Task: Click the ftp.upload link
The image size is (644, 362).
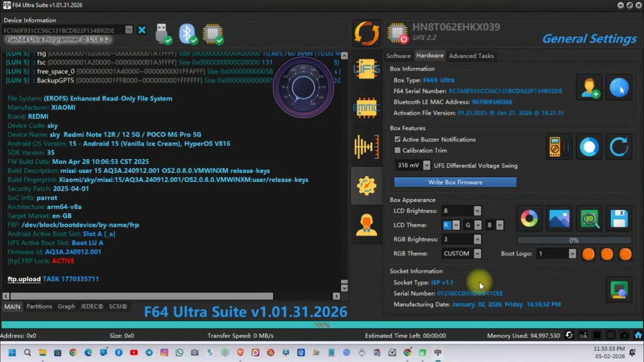Action: (24, 279)
